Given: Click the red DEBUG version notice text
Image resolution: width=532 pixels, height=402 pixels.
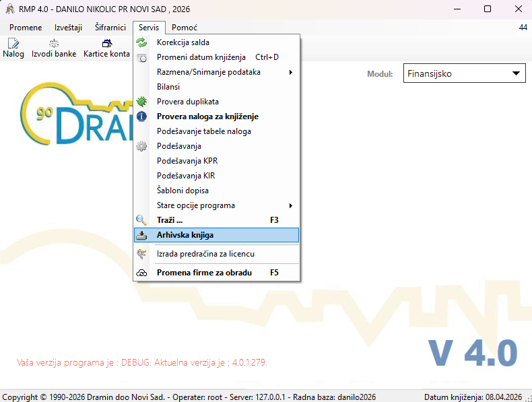Looking at the screenshot, I should click(142, 363).
